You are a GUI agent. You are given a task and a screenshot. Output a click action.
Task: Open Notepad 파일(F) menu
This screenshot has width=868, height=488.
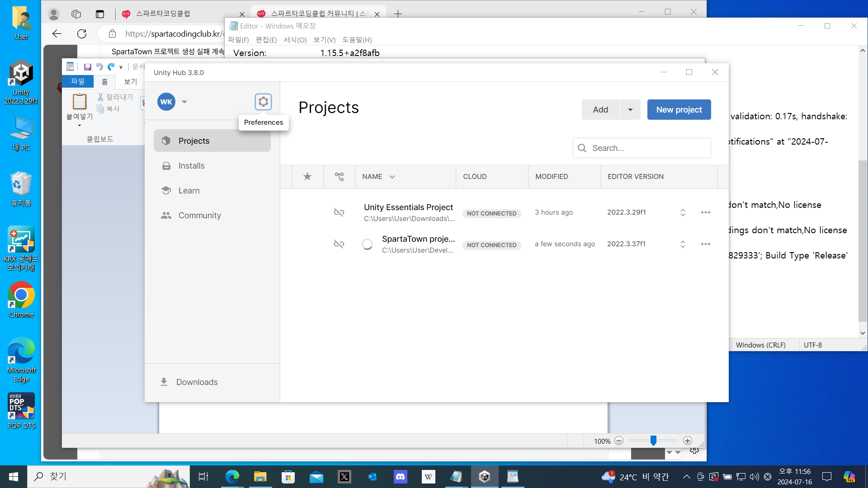click(238, 40)
